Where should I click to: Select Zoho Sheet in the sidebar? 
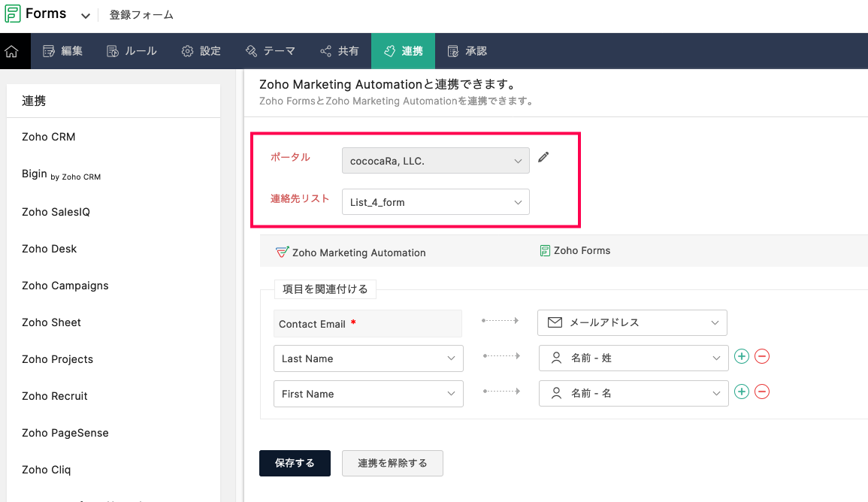pyautogui.click(x=52, y=322)
